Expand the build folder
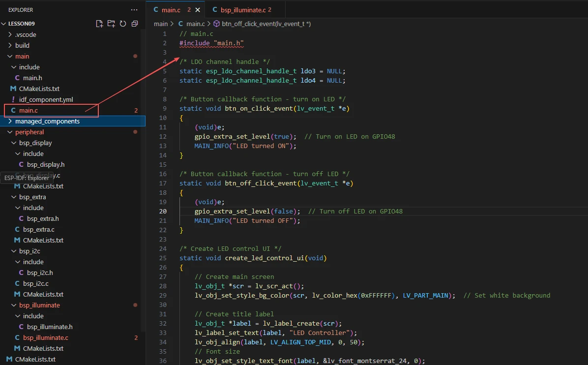 pyautogui.click(x=22, y=45)
